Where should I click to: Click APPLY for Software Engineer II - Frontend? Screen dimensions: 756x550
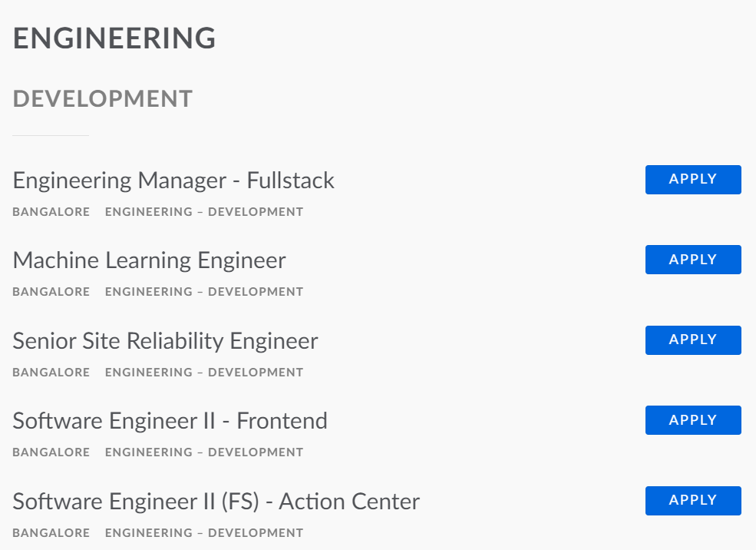click(x=692, y=420)
